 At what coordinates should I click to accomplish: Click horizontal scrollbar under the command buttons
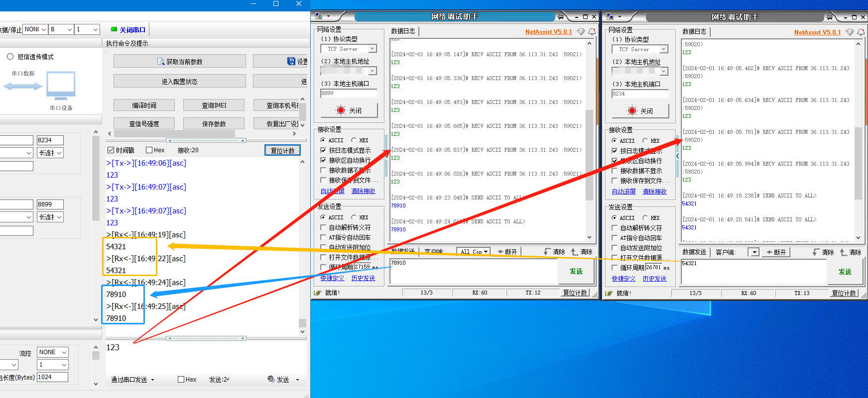tap(174, 134)
